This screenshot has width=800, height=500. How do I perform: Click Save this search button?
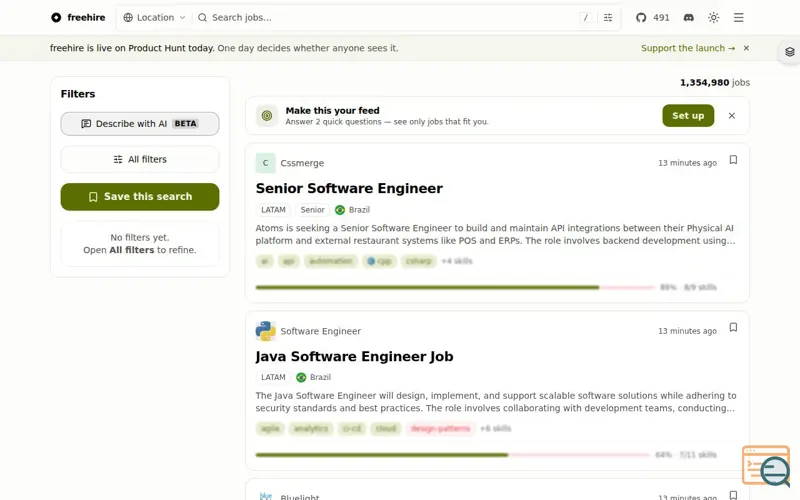[140, 196]
